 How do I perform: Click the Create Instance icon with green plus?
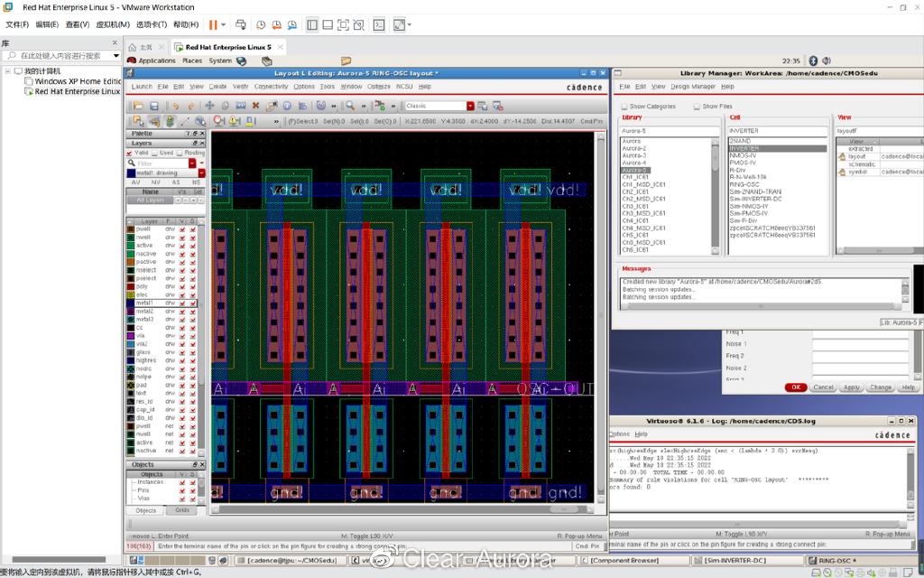point(380,107)
